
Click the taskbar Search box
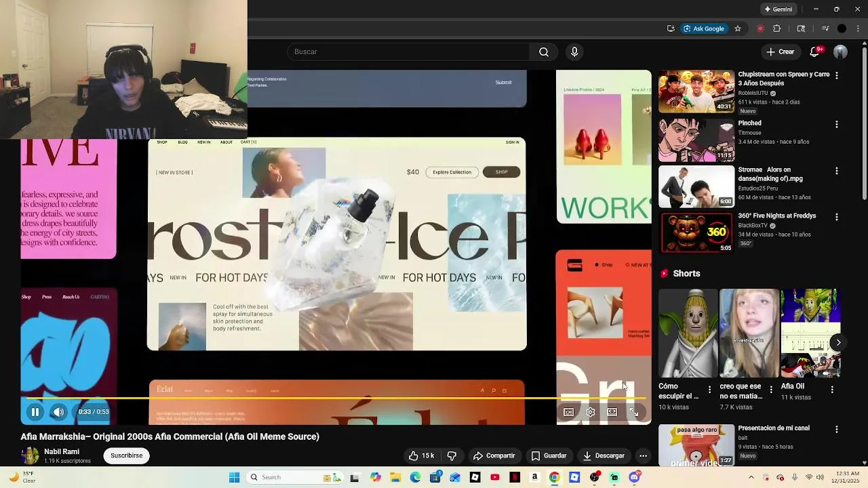click(295, 477)
